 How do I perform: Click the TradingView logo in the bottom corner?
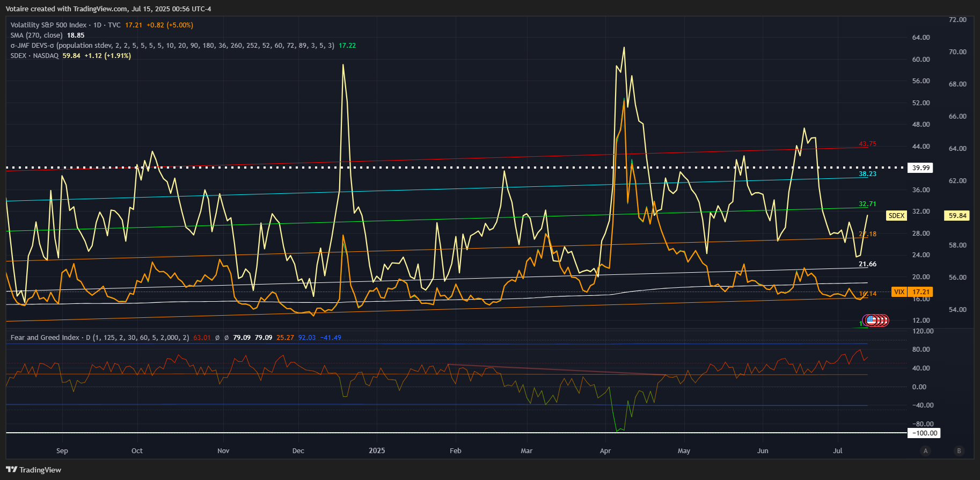[33, 470]
